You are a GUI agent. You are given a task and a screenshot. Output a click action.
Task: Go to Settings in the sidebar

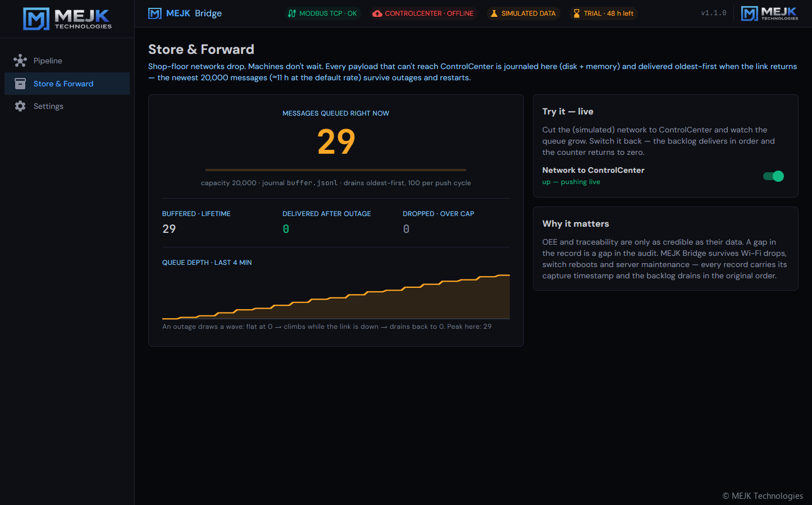67,106
